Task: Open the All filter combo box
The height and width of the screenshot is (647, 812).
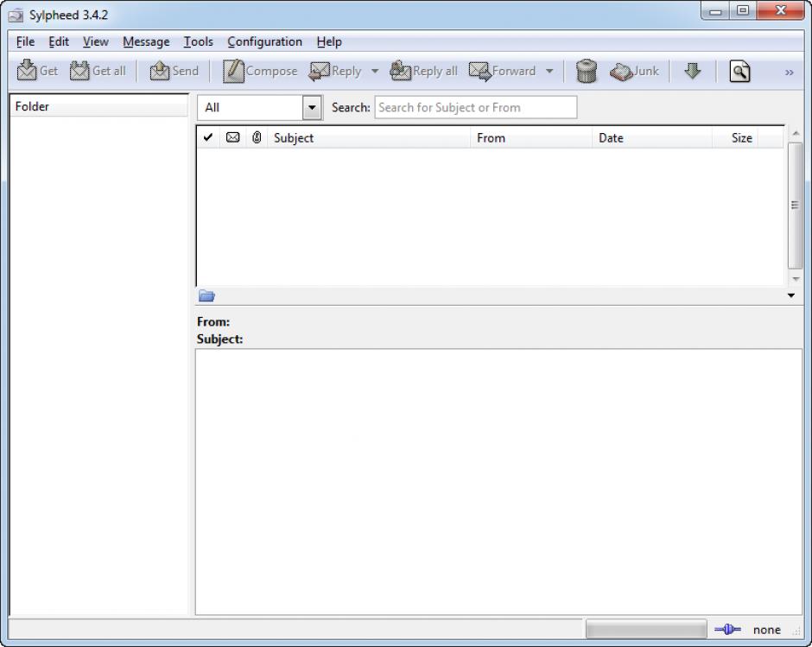Action: (x=260, y=108)
